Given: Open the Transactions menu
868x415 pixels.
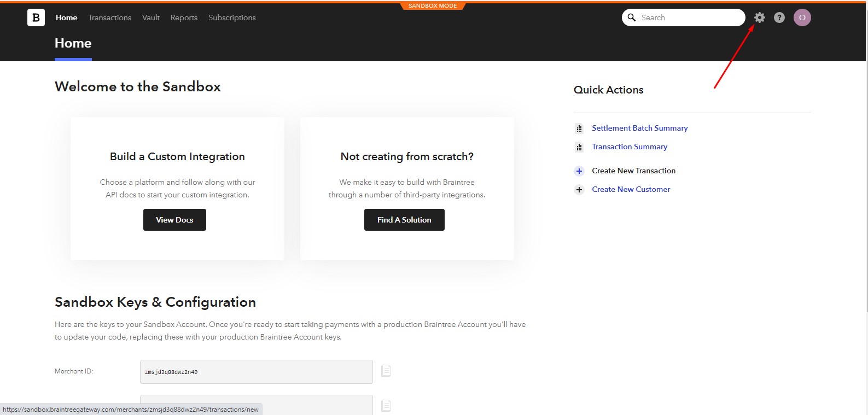Looking at the screenshot, I should (x=110, y=17).
